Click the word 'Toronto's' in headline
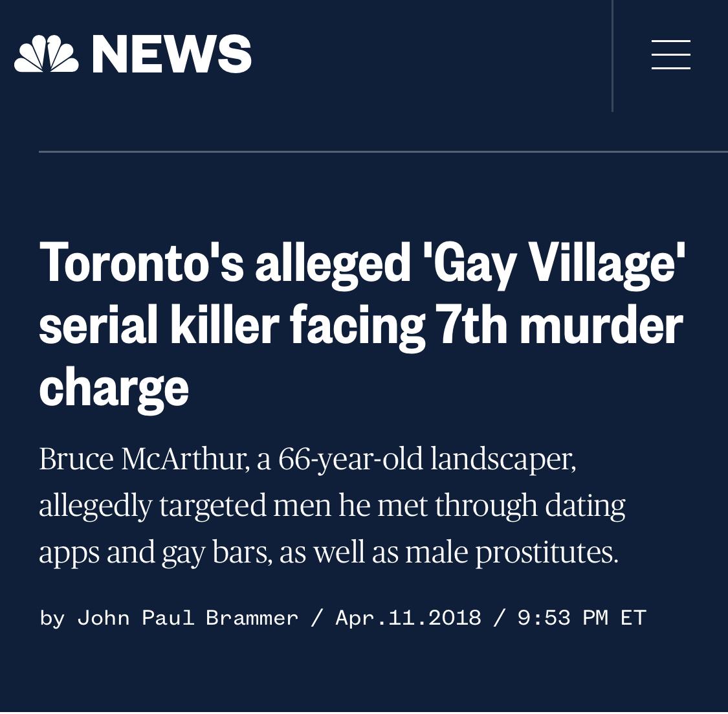This screenshot has width=728, height=714. click(142, 262)
